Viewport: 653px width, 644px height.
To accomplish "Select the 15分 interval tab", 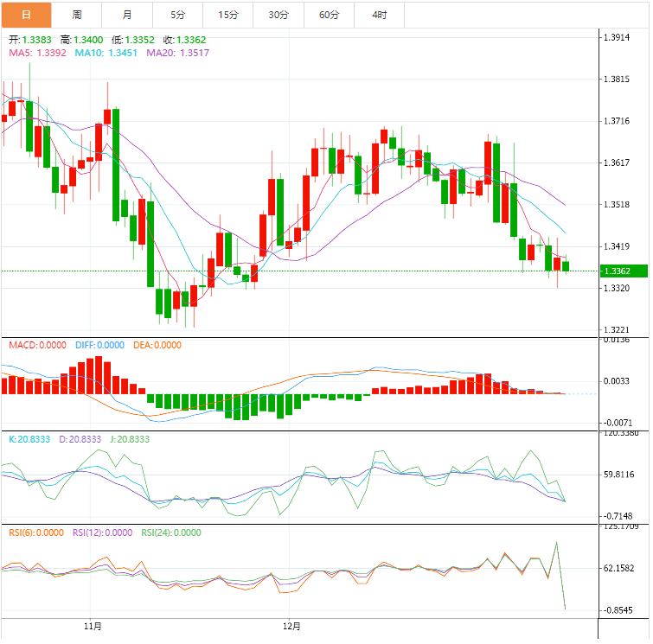I will tap(229, 15).
